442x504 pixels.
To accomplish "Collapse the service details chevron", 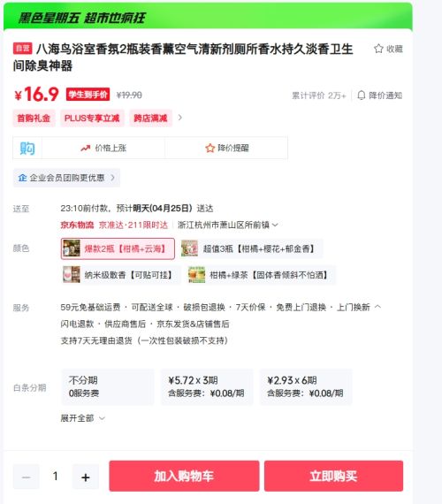I will (x=378, y=307).
